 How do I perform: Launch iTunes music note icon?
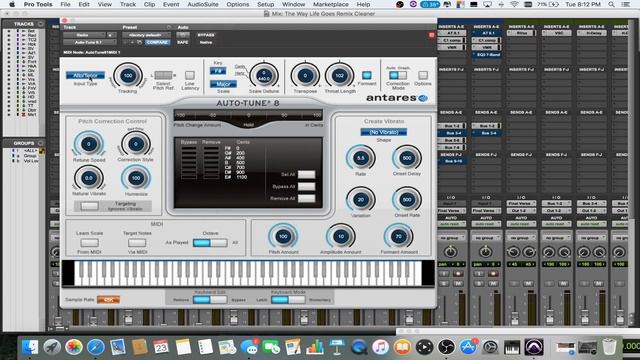click(380, 347)
